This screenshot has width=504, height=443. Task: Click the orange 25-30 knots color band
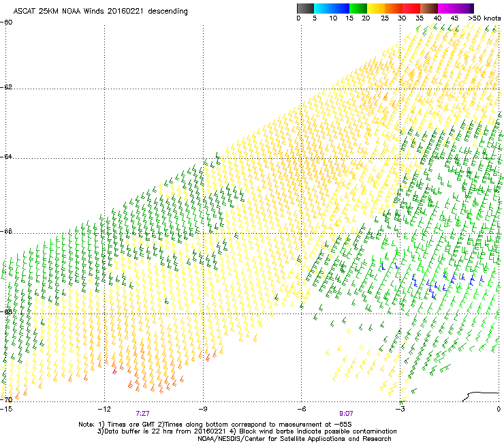[394, 8]
